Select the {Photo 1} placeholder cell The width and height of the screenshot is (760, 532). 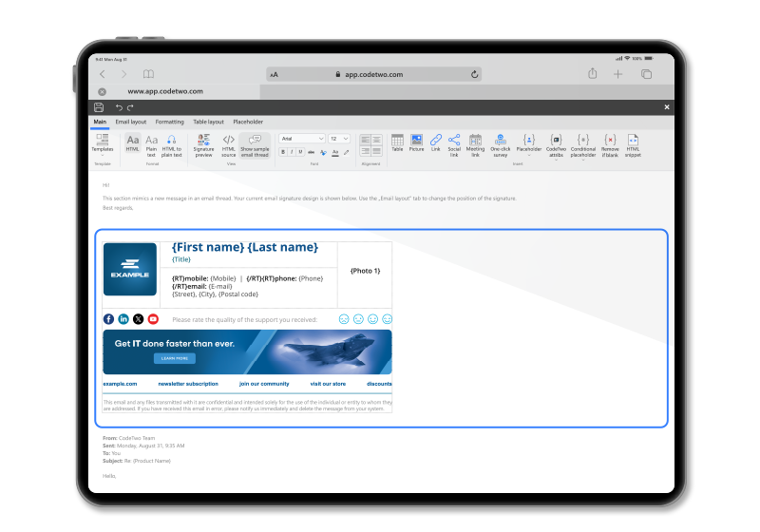click(365, 275)
